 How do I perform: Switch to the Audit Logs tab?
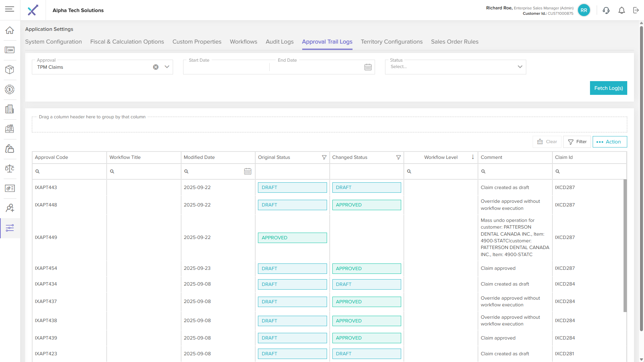coord(279,42)
